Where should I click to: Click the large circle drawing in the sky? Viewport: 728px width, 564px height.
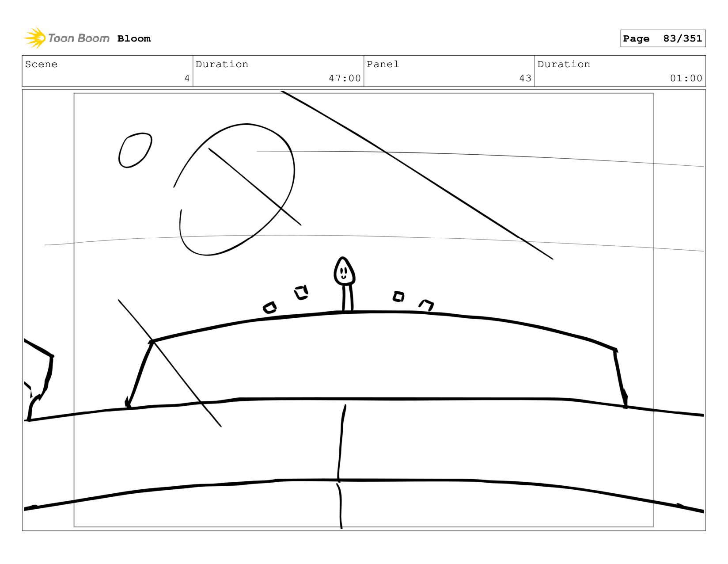pos(234,189)
